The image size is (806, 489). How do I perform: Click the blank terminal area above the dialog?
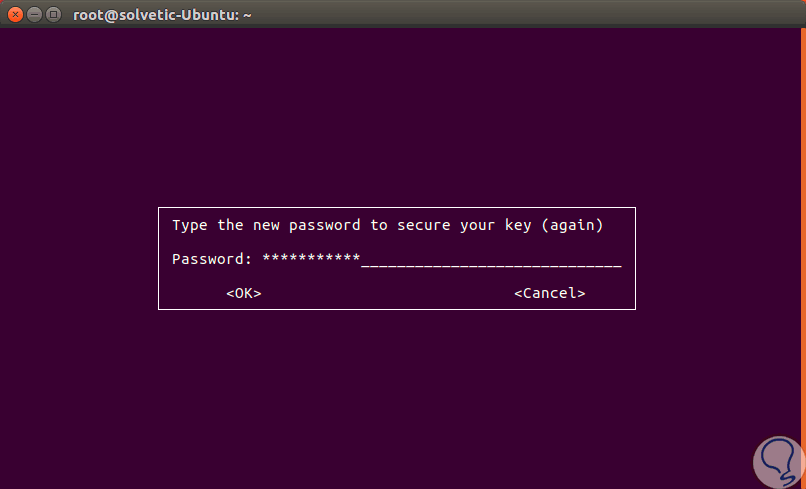coord(400,110)
